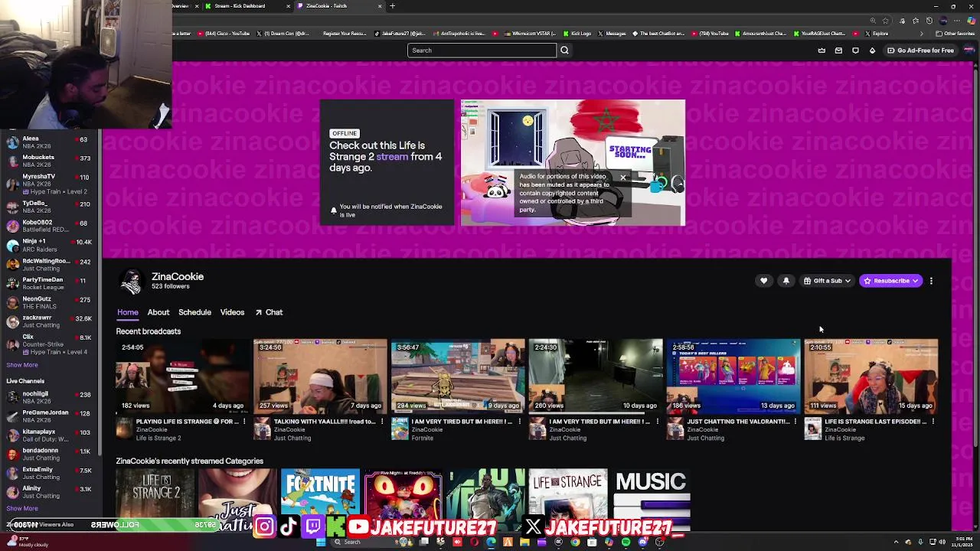
Task: Click ZinaCookie's profile avatar
Action: pyautogui.click(x=131, y=282)
